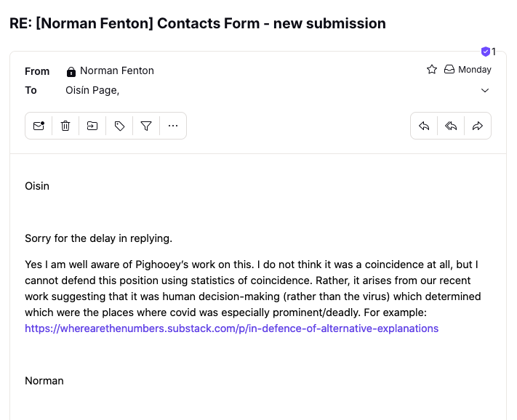517x420 pixels.
Task: Click sender name Norman Fenton
Action: pyautogui.click(x=117, y=70)
